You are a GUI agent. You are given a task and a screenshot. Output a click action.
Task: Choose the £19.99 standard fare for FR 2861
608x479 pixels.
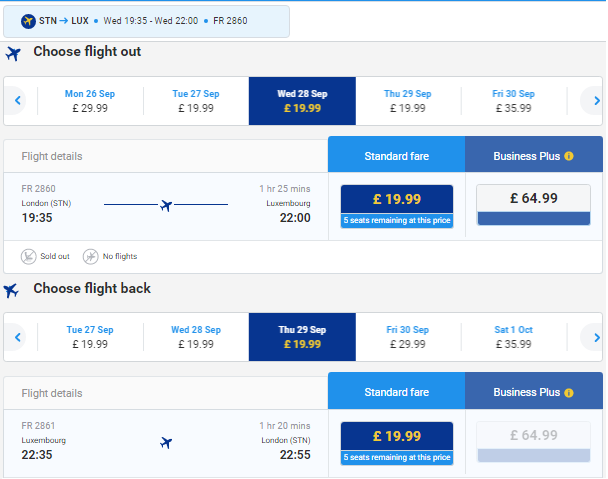coord(397,442)
